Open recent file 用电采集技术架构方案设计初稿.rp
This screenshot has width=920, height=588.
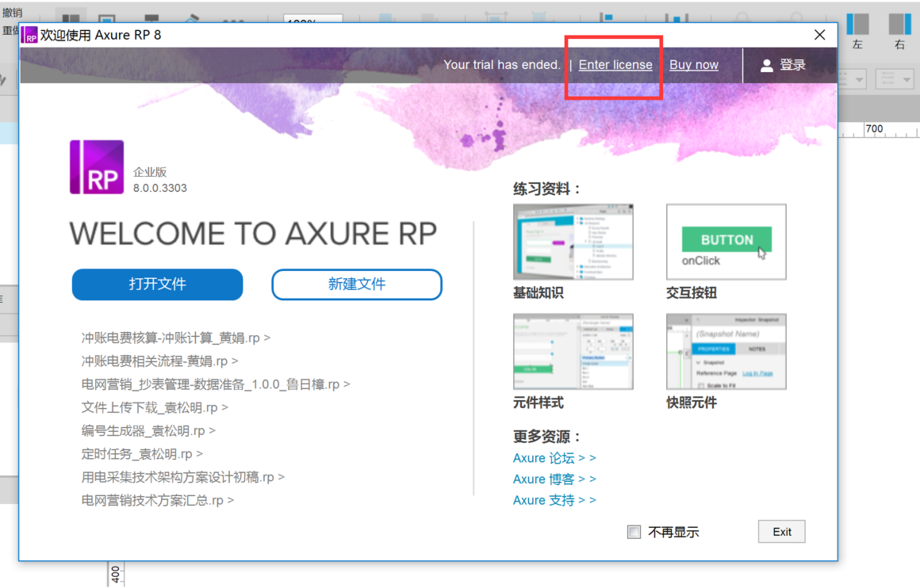pyautogui.click(x=182, y=477)
